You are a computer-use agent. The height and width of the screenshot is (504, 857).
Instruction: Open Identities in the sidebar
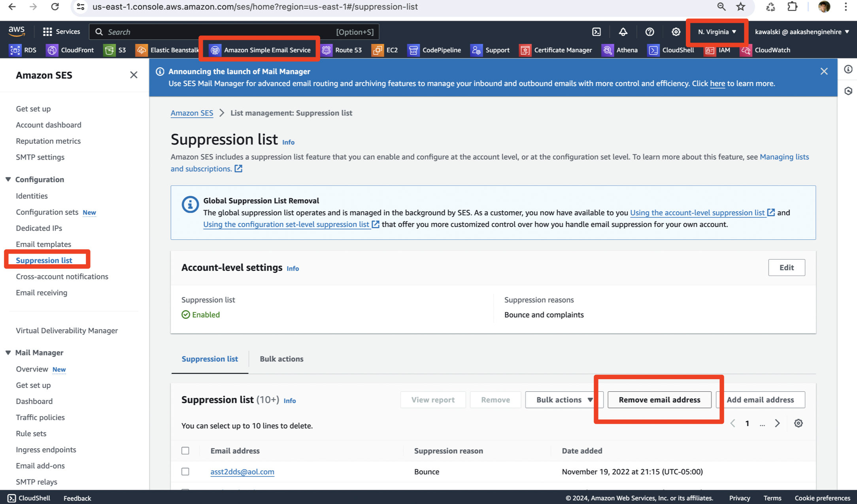tap(32, 196)
